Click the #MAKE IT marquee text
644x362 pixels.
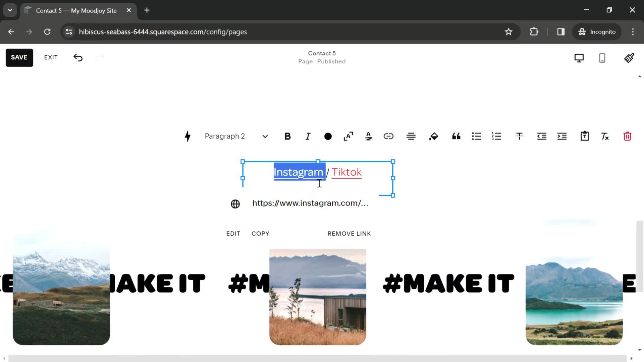(x=448, y=283)
